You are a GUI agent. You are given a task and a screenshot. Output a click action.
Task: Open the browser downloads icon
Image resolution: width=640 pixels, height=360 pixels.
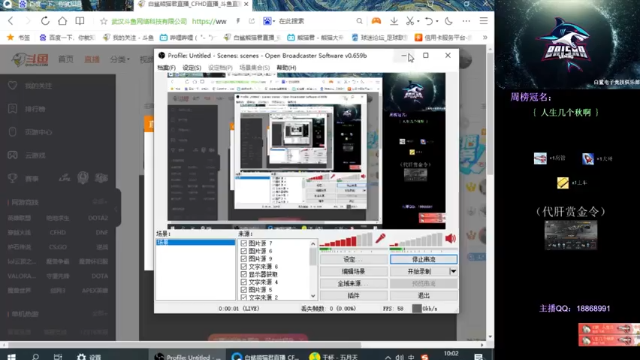[394, 21]
